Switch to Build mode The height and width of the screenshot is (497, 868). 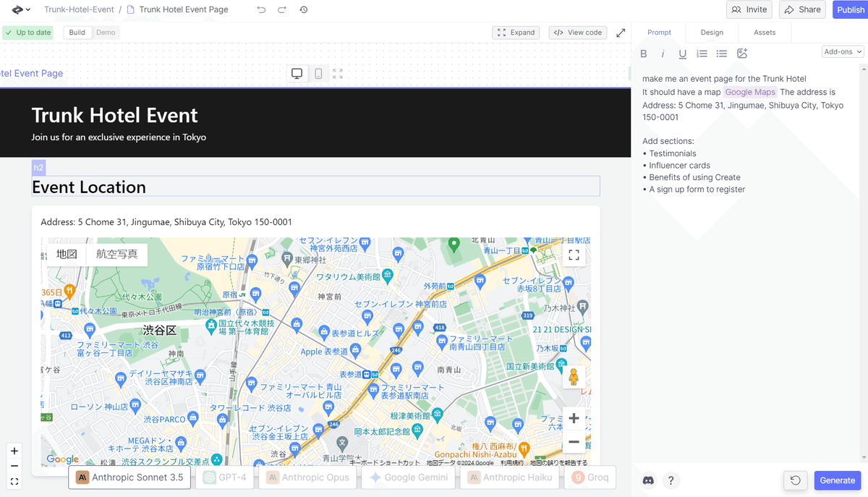tap(77, 33)
